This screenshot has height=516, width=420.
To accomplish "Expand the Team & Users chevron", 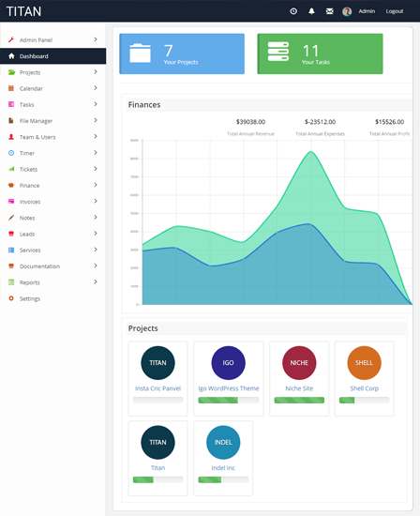I will pyautogui.click(x=96, y=136).
